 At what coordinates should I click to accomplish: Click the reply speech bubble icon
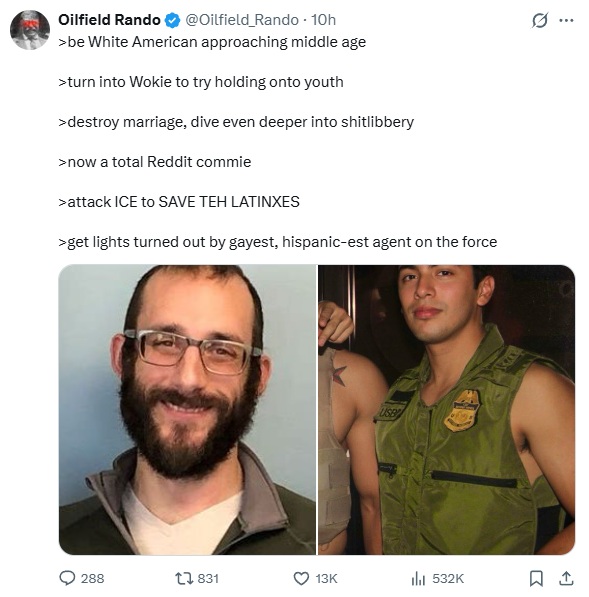pos(67,578)
